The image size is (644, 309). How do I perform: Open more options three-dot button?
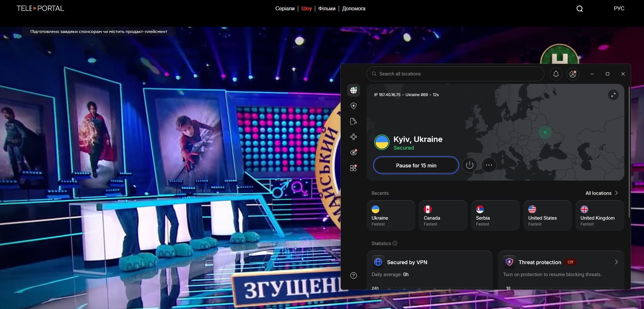click(489, 165)
